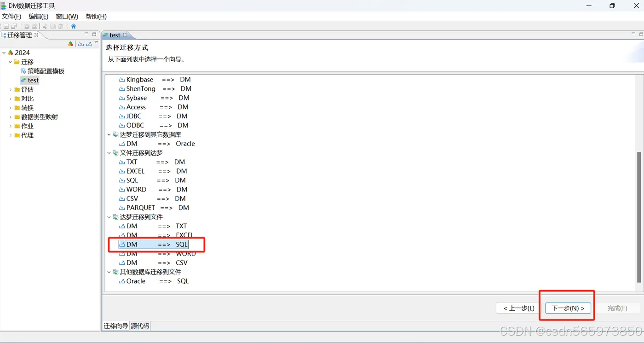Viewport: 644px width, 343px height.
Task: Expand the 对比 folder
Action: point(11,99)
